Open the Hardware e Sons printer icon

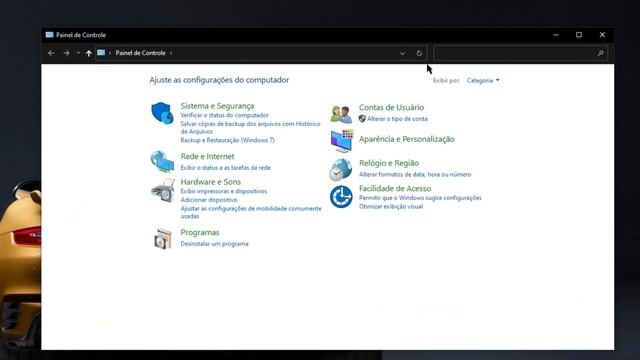[162, 190]
